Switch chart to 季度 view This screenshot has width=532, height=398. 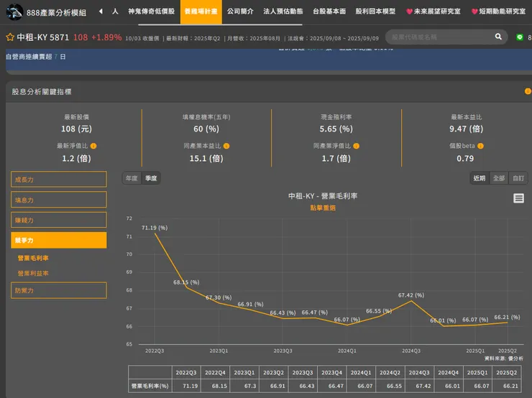pos(151,178)
